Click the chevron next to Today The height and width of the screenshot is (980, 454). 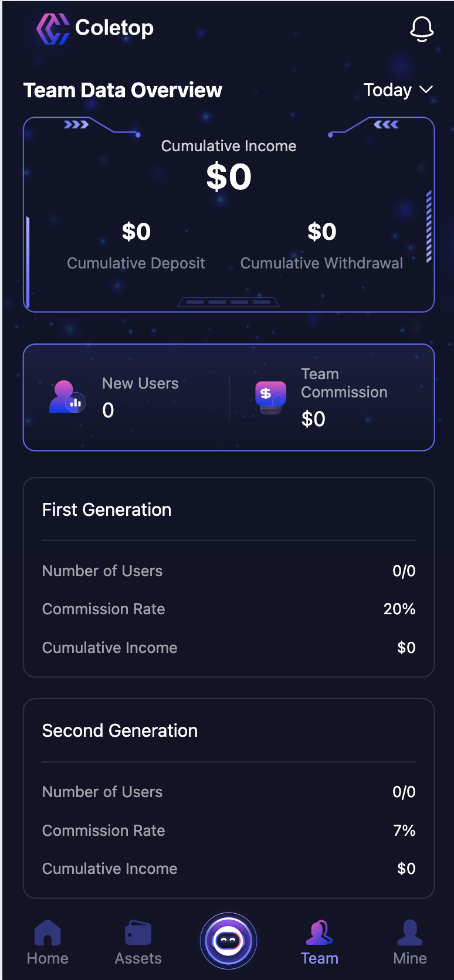[426, 90]
